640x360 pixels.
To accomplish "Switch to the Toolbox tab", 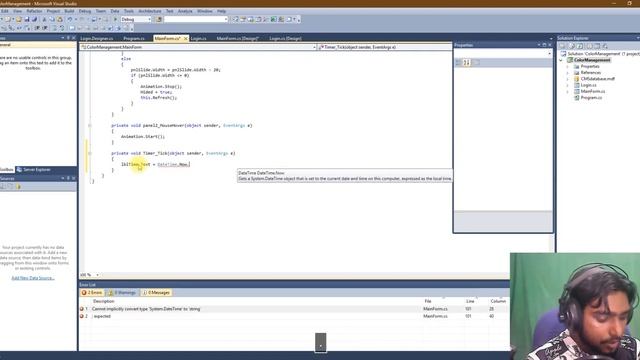I will coord(7,169).
